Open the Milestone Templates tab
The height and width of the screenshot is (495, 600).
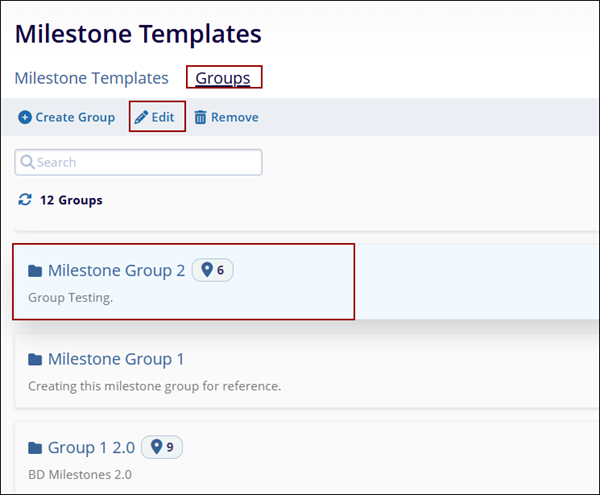click(x=91, y=78)
